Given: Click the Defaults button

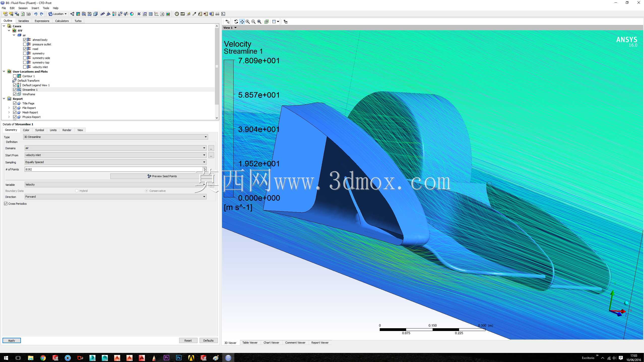Looking at the screenshot, I should coord(208,341).
